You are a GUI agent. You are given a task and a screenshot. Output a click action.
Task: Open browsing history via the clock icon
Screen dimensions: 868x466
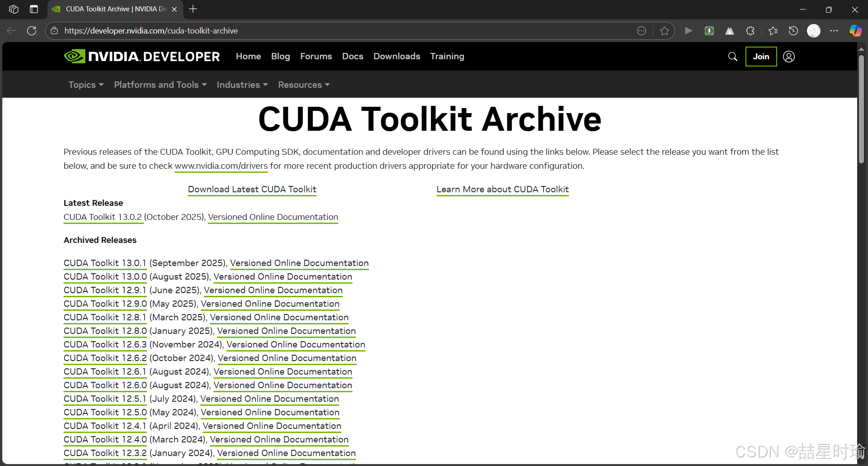click(793, 30)
